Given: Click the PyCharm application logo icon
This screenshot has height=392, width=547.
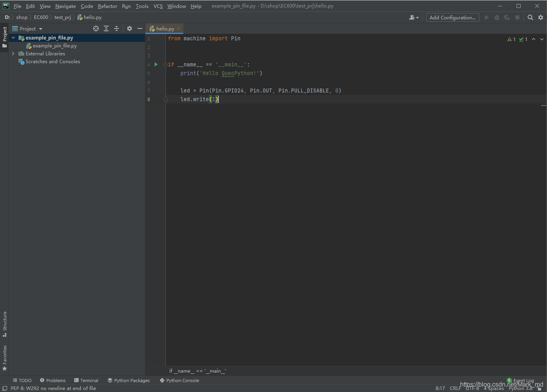Looking at the screenshot, I should click(x=6, y=6).
